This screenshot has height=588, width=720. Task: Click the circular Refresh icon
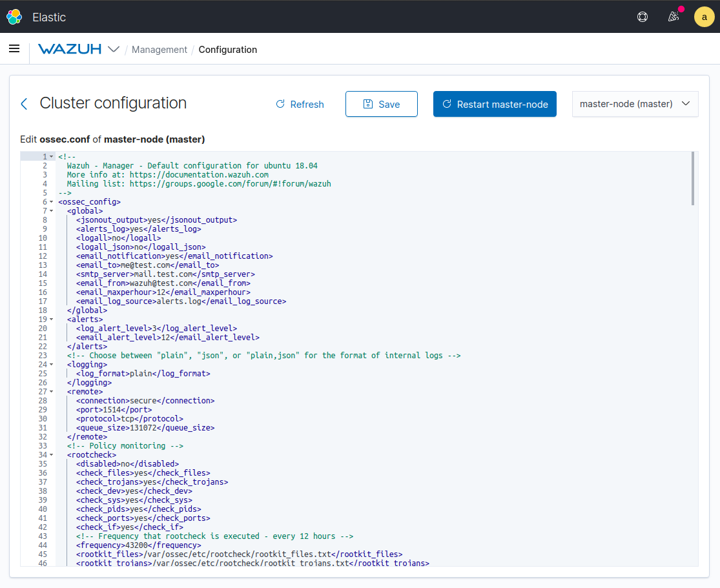click(280, 104)
